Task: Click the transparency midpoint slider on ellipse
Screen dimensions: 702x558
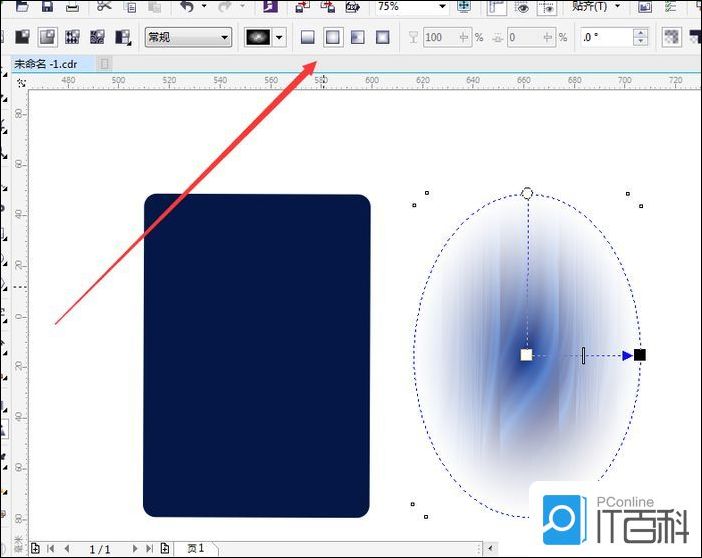Action: pyautogui.click(x=584, y=355)
